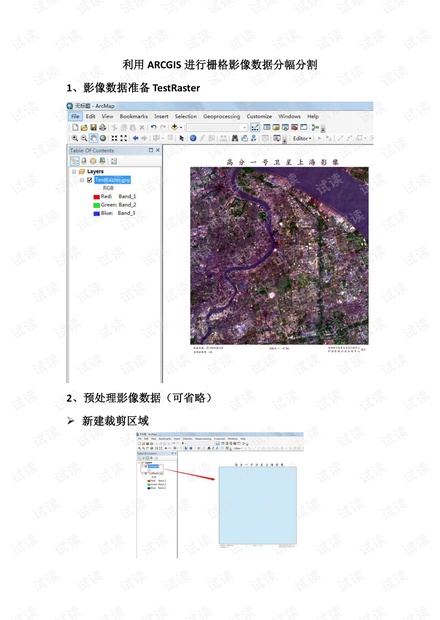440x620 pixels.
Task: Go back to previous extent arrow
Action: tap(136, 138)
